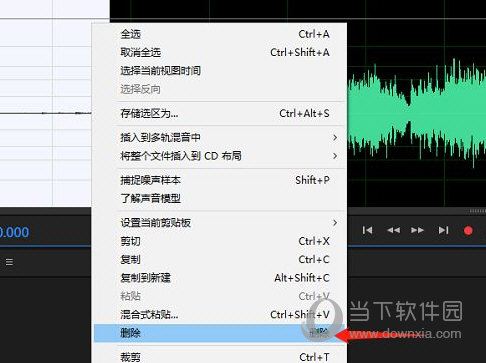
Task: Open 存储选区为... from the menu
Action: 220,114
